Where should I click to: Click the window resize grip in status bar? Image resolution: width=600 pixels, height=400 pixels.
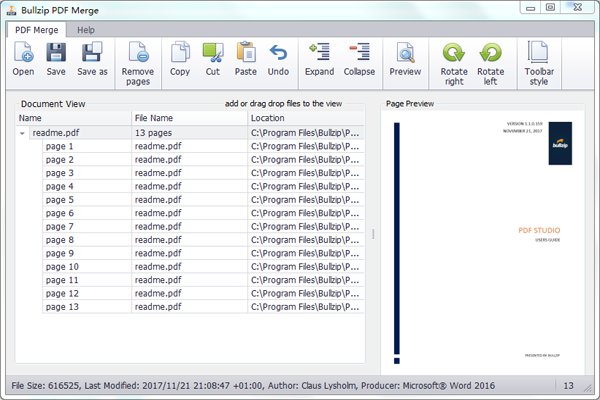coord(588,388)
